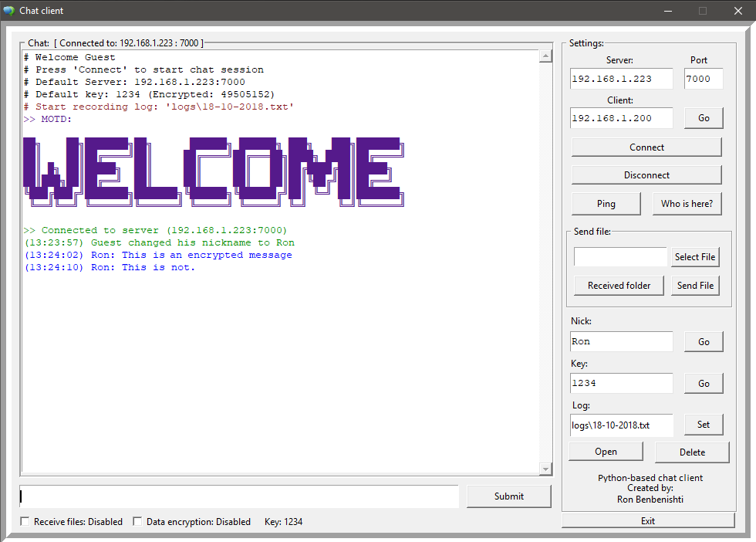Click the 'Default key: 1234' line
The width and height of the screenshot is (756, 542).
pyautogui.click(x=148, y=94)
